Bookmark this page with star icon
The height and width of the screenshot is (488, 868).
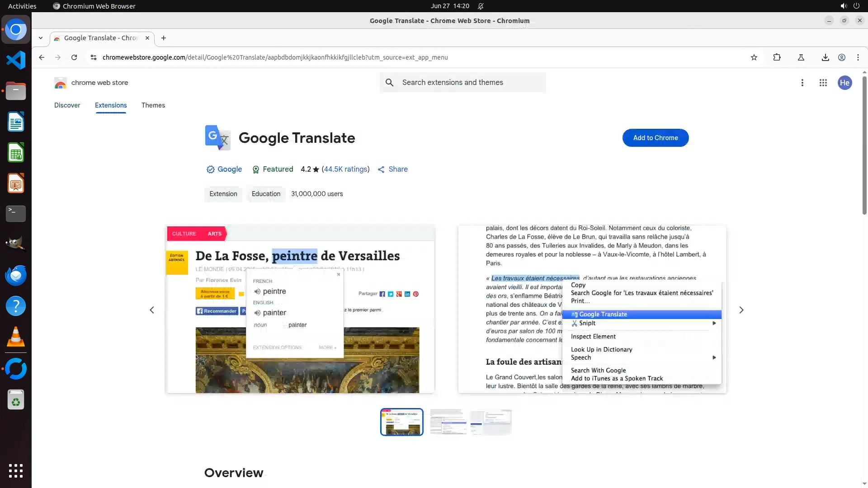[754, 57]
